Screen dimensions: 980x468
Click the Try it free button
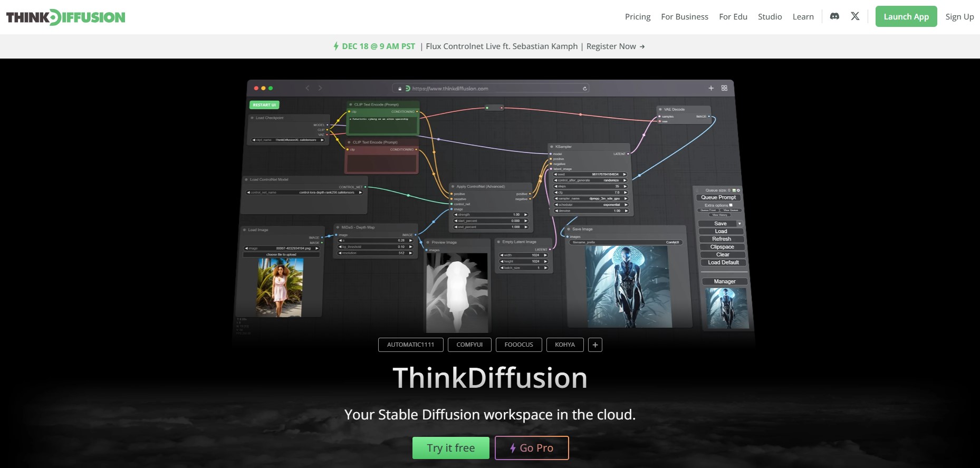pos(451,448)
